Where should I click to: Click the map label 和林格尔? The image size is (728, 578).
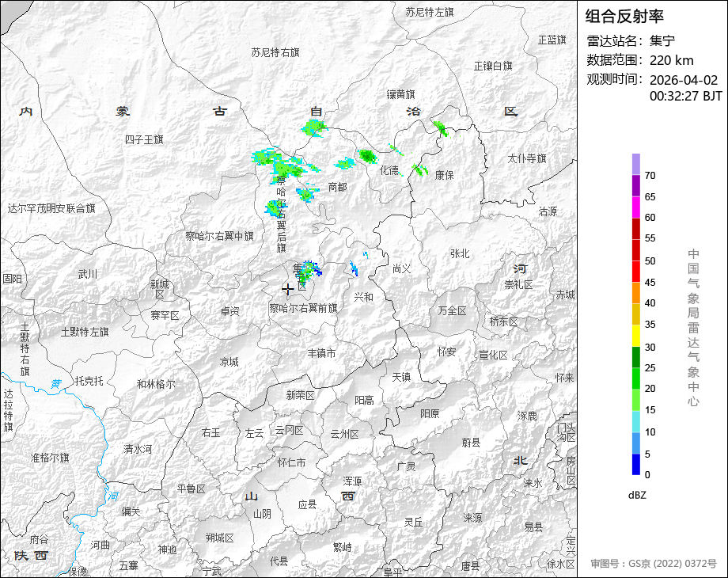tap(156, 385)
